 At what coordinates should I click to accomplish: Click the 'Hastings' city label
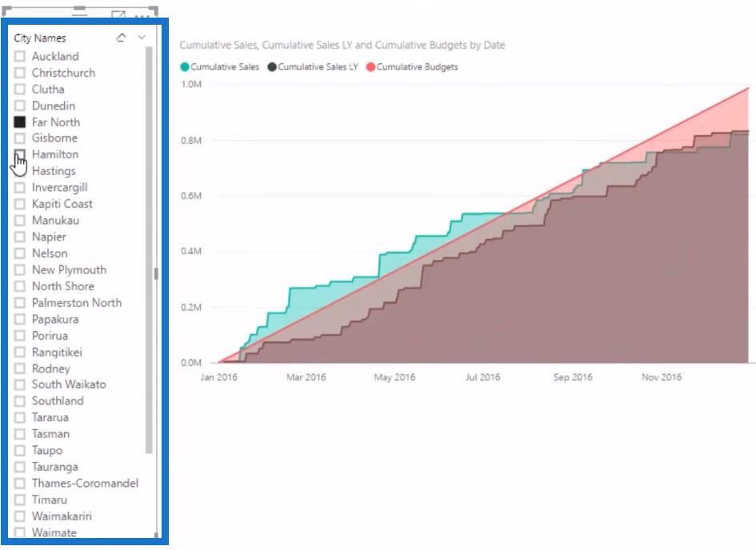[x=54, y=171]
